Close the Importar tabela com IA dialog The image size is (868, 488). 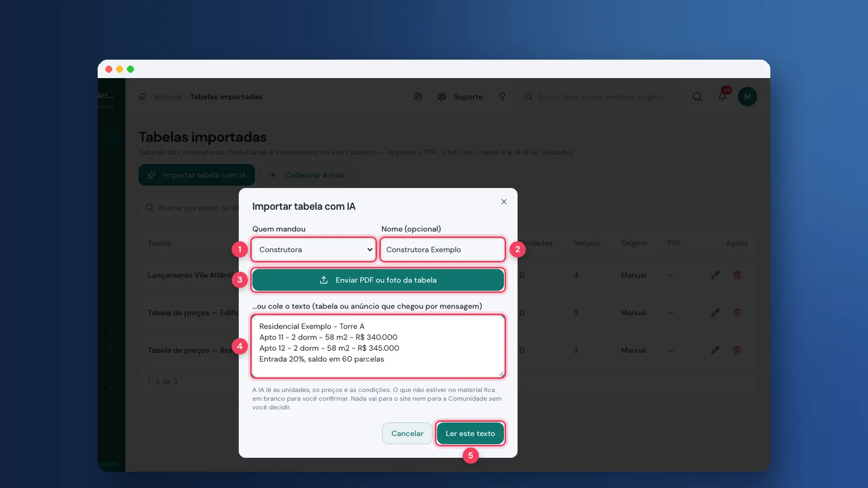(x=504, y=202)
